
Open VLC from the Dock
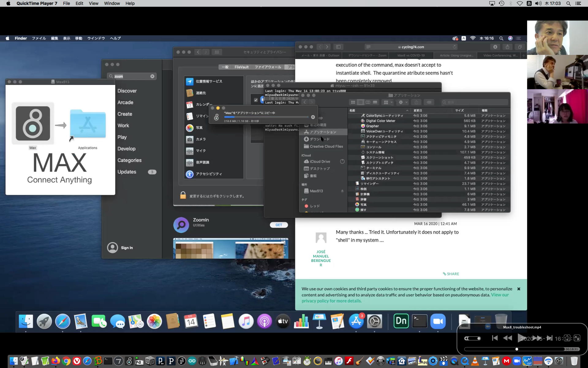click(x=475, y=361)
